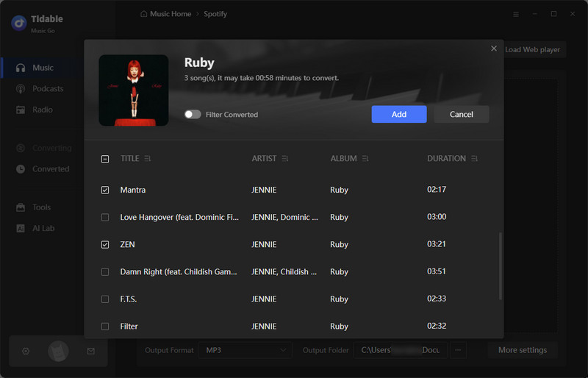Open the Converting sidebar icon
Screen dimensions: 588x378
(x=21, y=149)
